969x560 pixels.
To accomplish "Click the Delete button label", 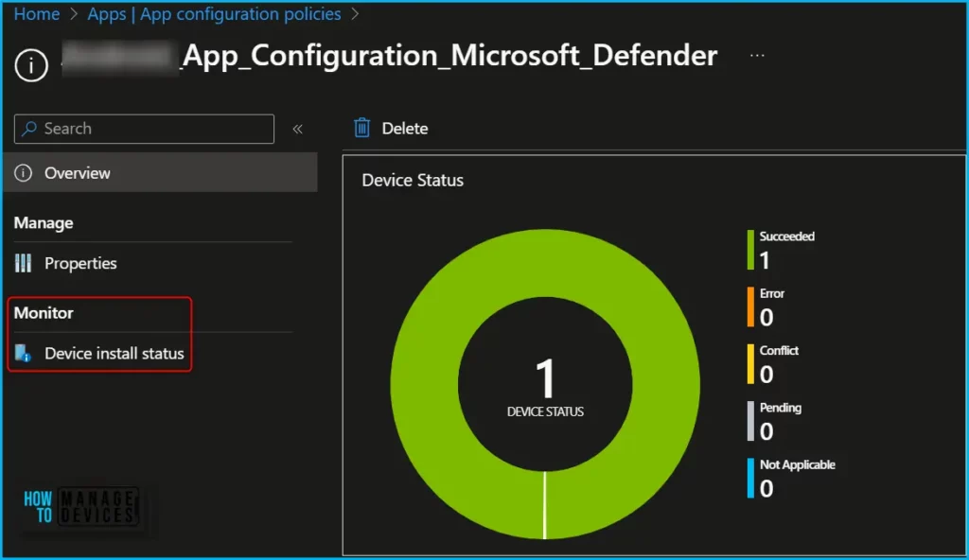I will pyautogui.click(x=405, y=128).
